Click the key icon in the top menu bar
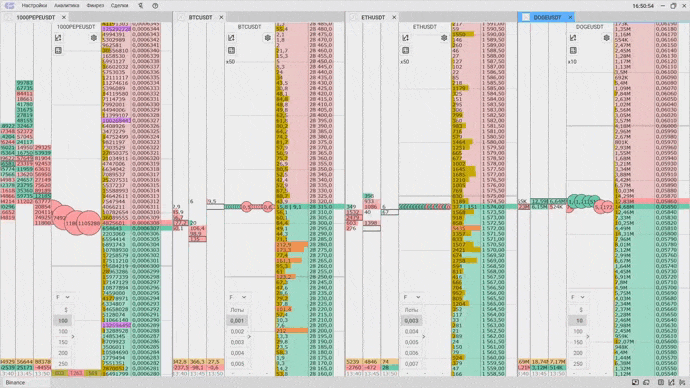690x388 pixels. (140, 6)
